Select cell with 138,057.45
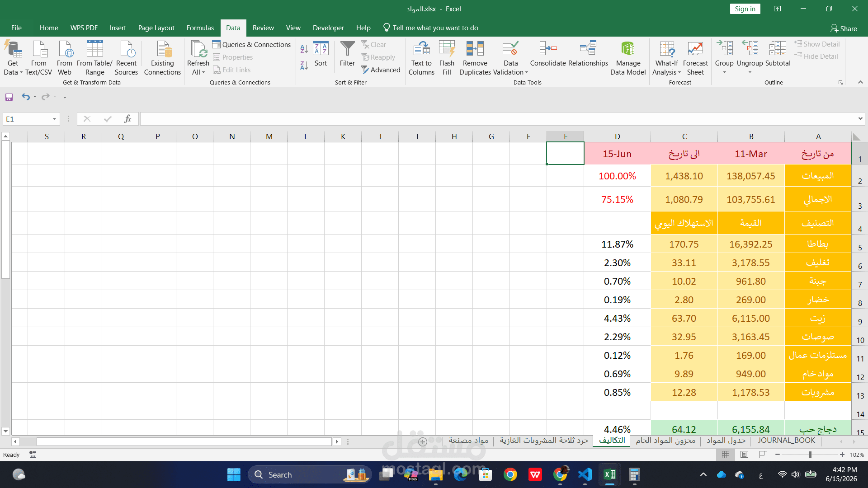 point(751,176)
